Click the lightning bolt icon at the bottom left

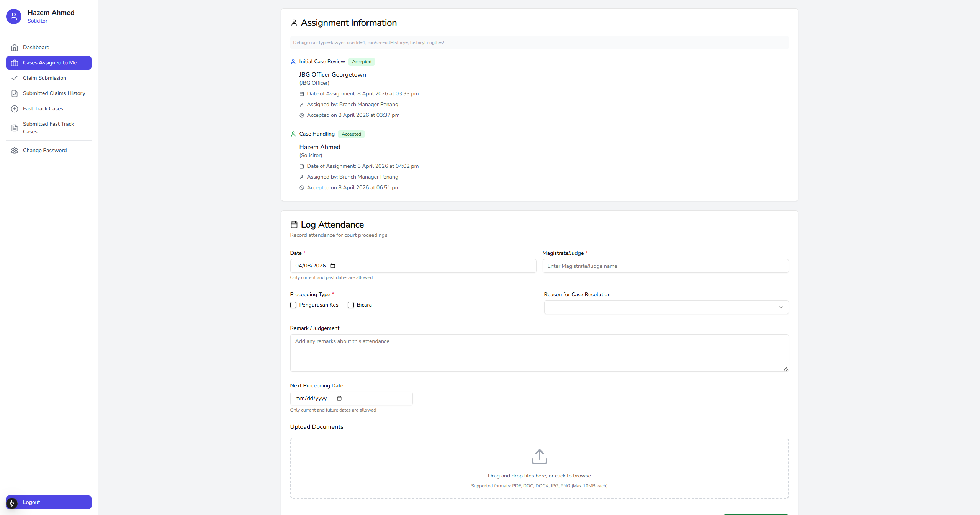(x=12, y=503)
